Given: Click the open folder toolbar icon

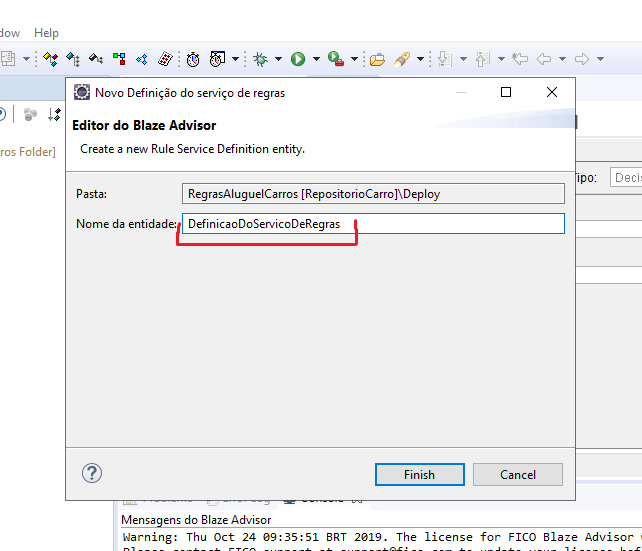Looking at the screenshot, I should 377,59.
